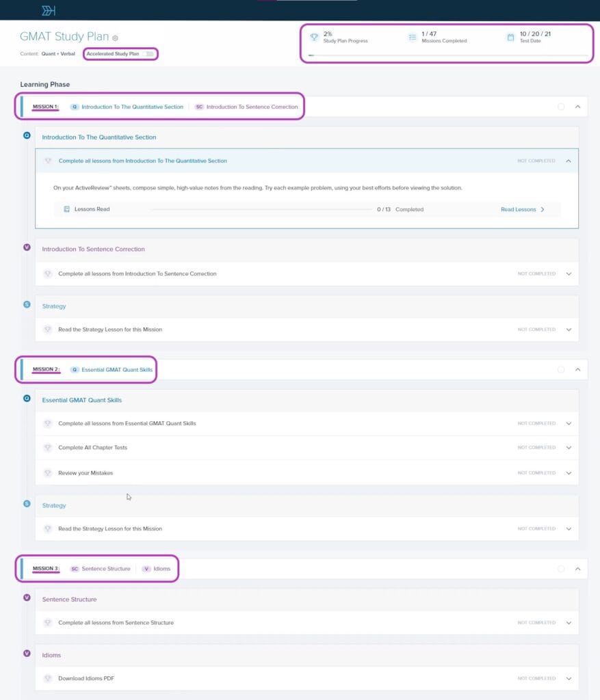Image resolution: width=600 pixels, height=700 pixels.
Task: Collapse the Mission 1 section
Action: pos(577,107)
